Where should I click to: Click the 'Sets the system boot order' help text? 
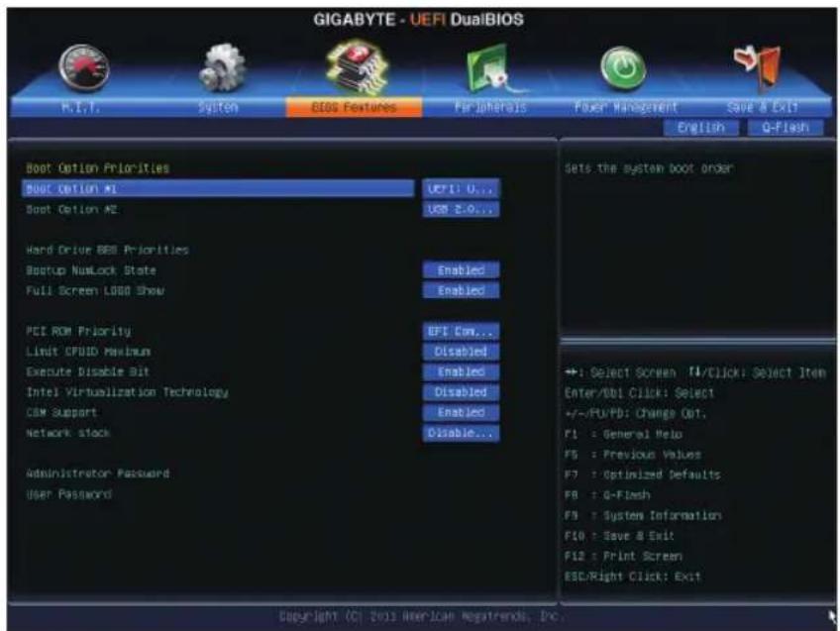pyautogui.click(x=649, y=168)
